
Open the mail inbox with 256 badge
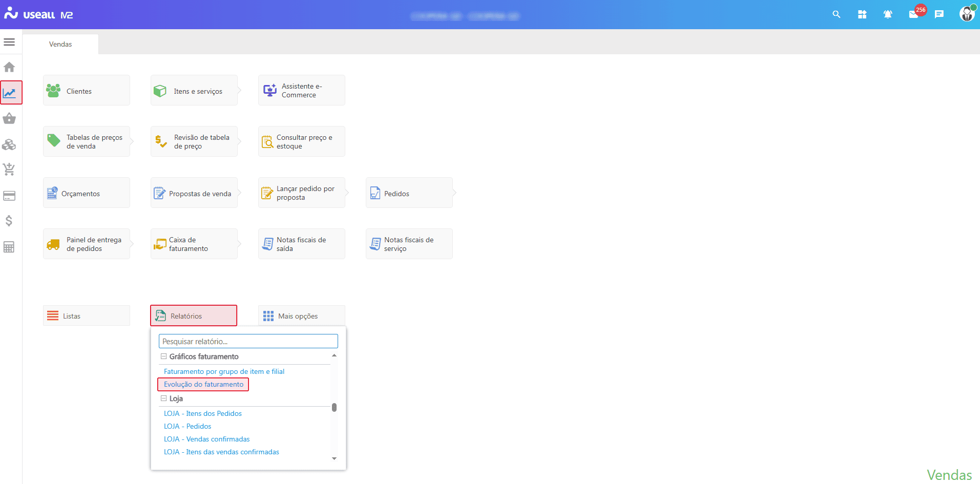coord(914,14)
